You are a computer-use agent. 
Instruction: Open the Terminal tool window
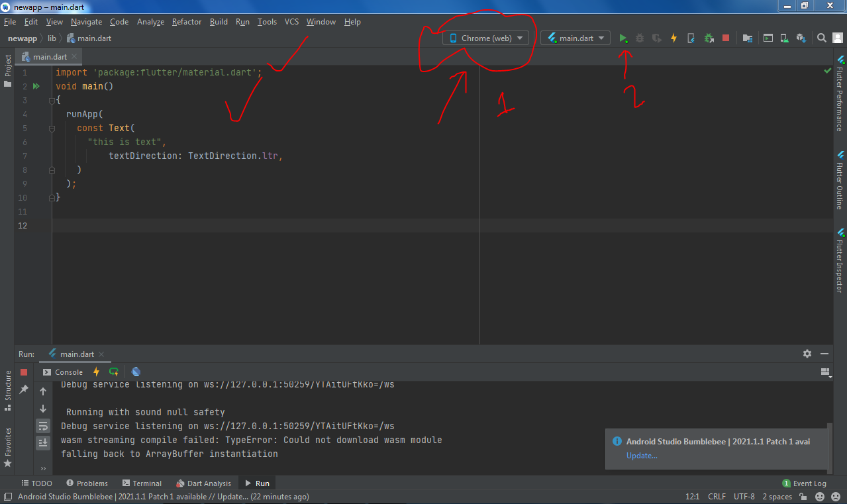[141, 483]
